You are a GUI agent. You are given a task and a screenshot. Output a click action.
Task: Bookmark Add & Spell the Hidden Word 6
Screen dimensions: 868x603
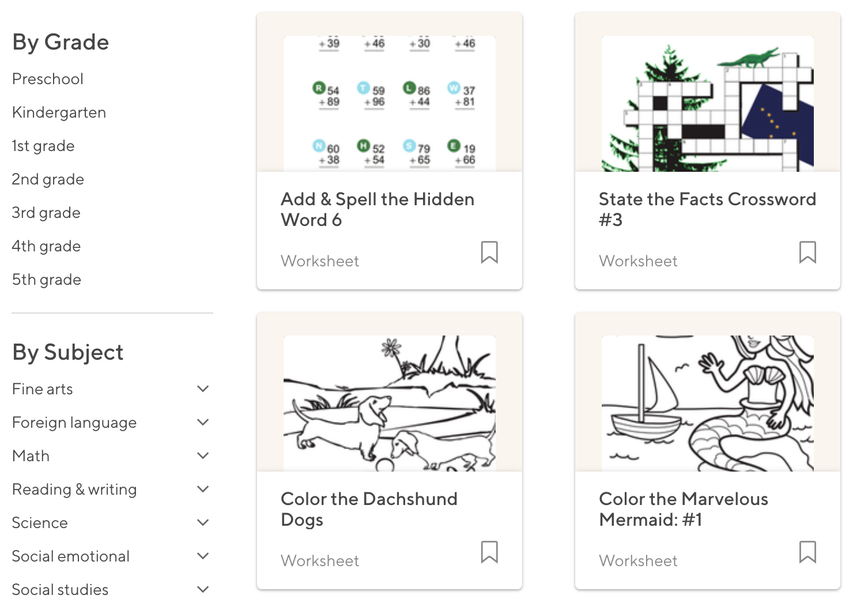pyautogui.click(x=489, y=252)
